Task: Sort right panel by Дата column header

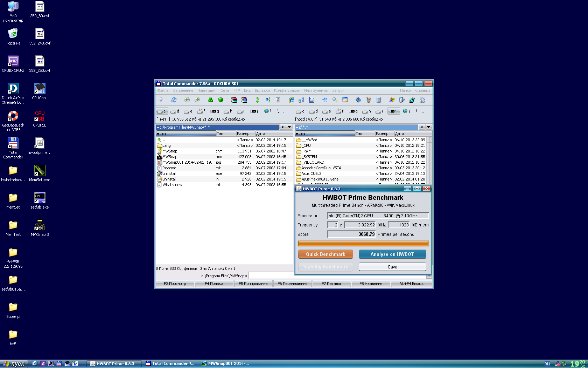Action: (x=413, y=134)
